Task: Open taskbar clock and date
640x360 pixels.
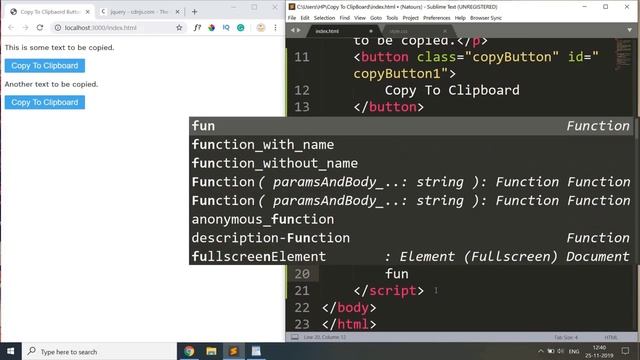Action: click(599, 351)
